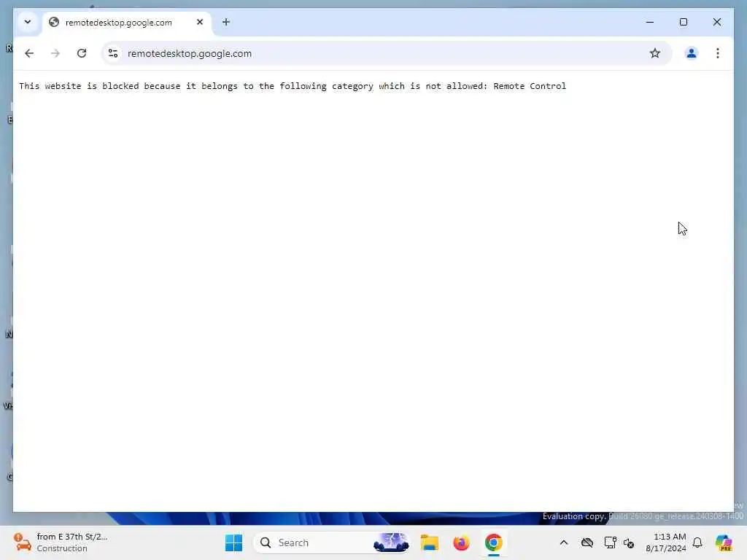Open the display/network tray icon
This screenshot has width=747, height=560.
(610, 542)
